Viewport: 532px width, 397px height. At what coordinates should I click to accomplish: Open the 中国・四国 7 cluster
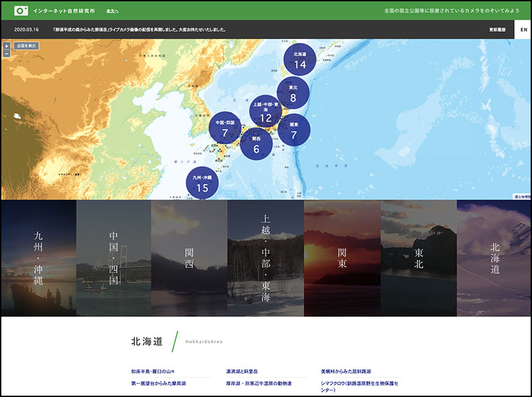pos(225,128)
